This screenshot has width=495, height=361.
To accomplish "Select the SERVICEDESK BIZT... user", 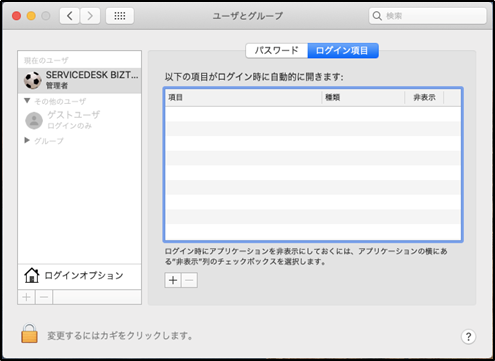I will coord(80,80).
